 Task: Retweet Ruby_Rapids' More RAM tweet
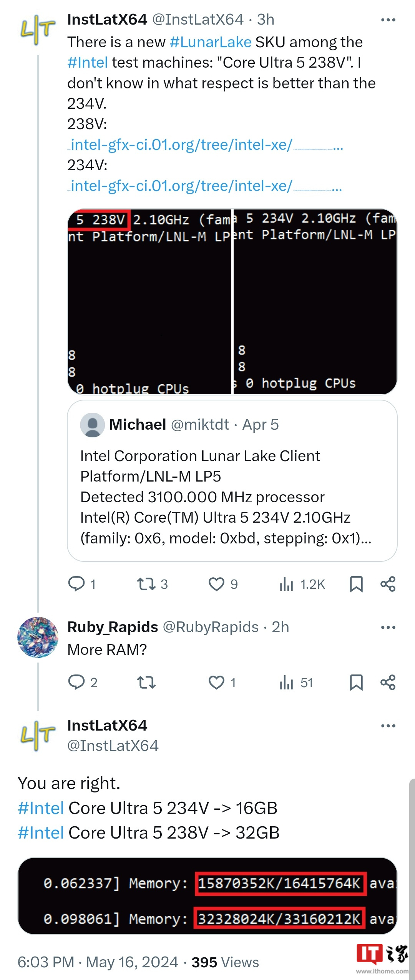pyautogui.click(x=146, y=682)
